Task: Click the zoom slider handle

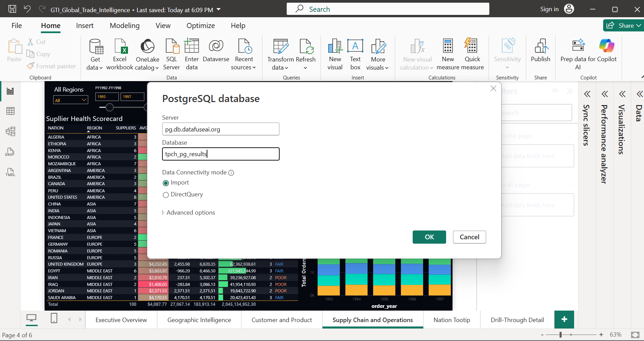Action: click(561, 335)
